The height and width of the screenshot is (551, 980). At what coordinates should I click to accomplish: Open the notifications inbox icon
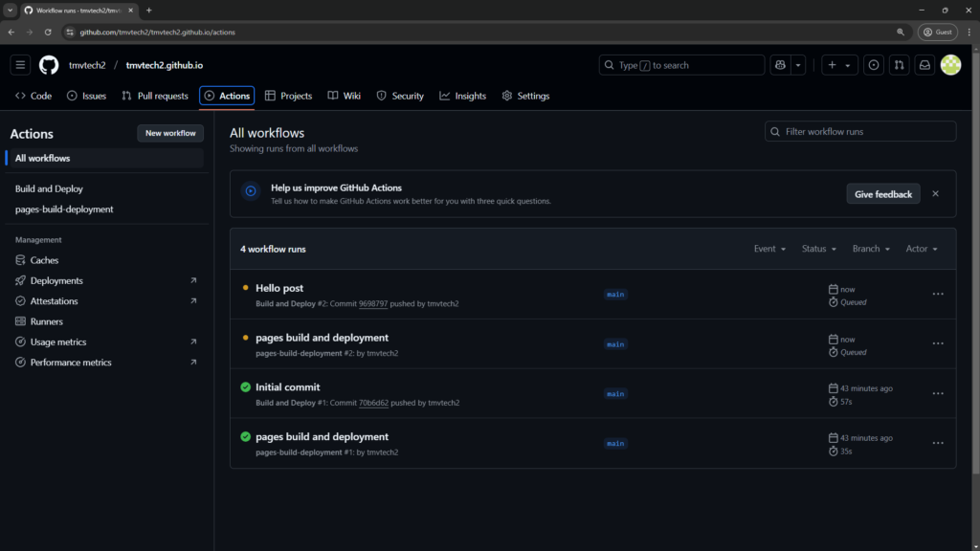click(925, 65)
